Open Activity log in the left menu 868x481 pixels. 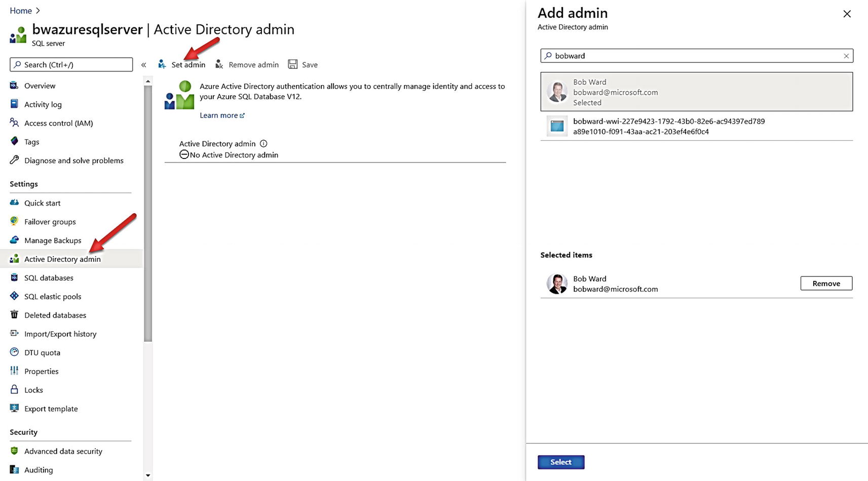coord(43,104)
